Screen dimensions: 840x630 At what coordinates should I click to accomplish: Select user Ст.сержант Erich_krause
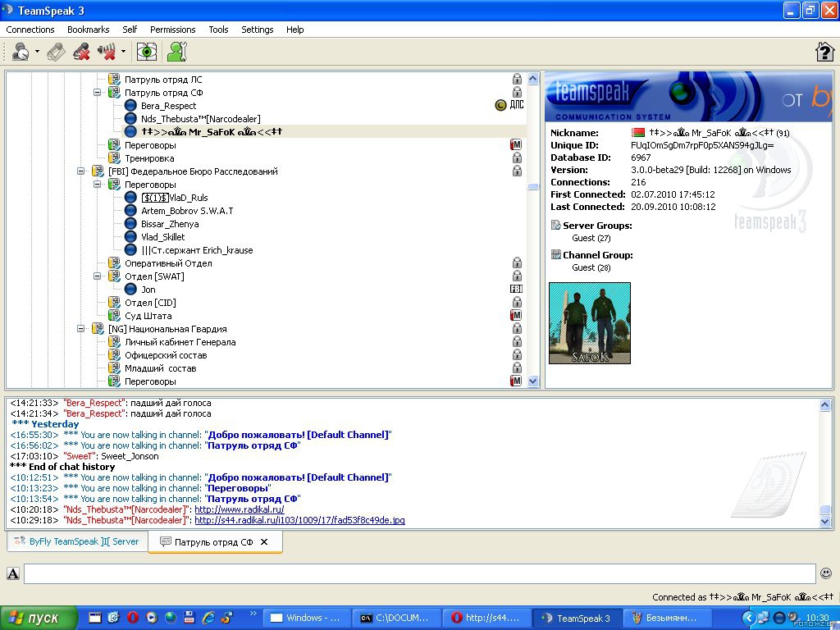coord(197,250)
